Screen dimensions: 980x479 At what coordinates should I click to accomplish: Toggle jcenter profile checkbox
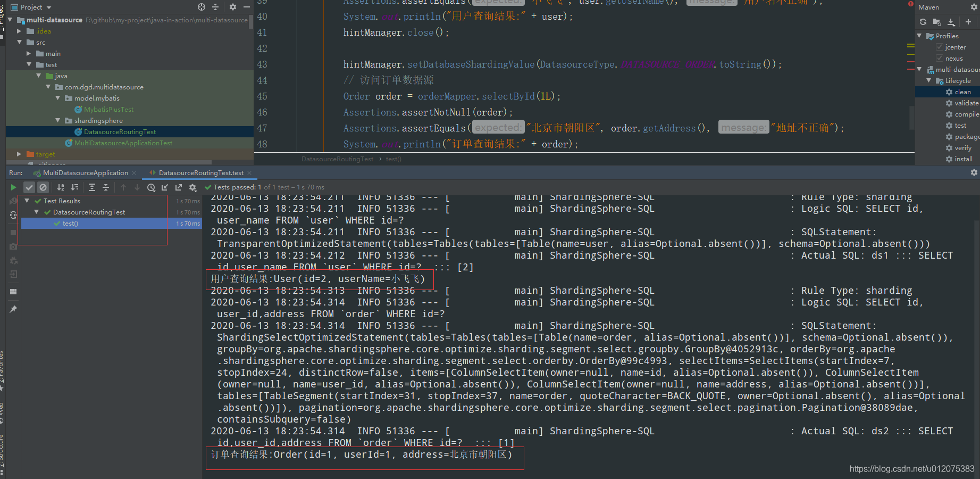click(940, 47)
